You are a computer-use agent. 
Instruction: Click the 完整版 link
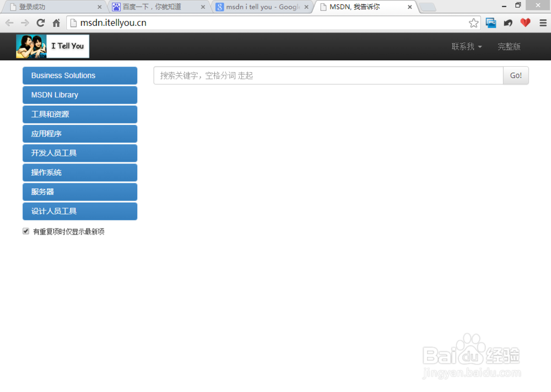[509, 47]
